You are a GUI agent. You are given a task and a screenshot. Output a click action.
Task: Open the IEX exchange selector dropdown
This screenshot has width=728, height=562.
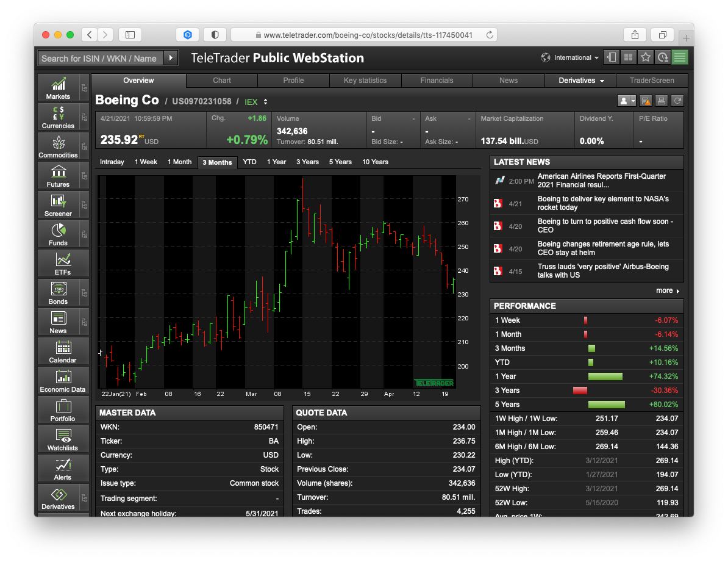click(256, 102)
